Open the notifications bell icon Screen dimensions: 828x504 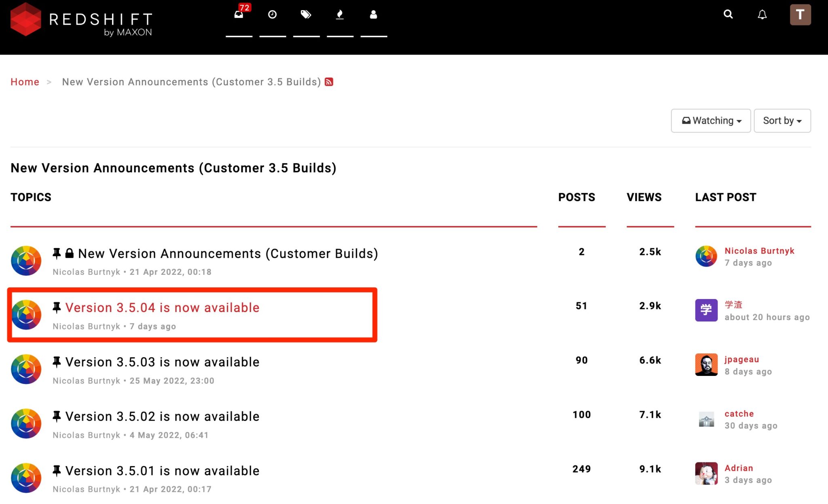coord(762,15)
